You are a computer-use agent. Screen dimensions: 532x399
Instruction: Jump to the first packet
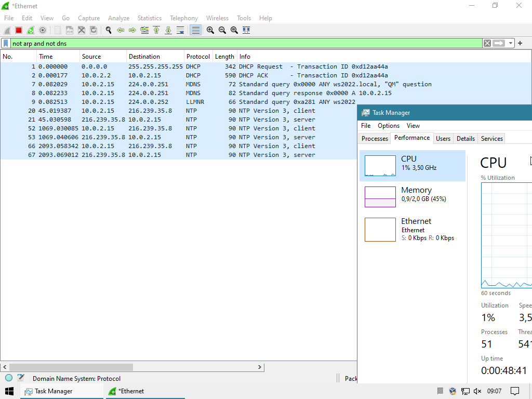tap(156, 30)
